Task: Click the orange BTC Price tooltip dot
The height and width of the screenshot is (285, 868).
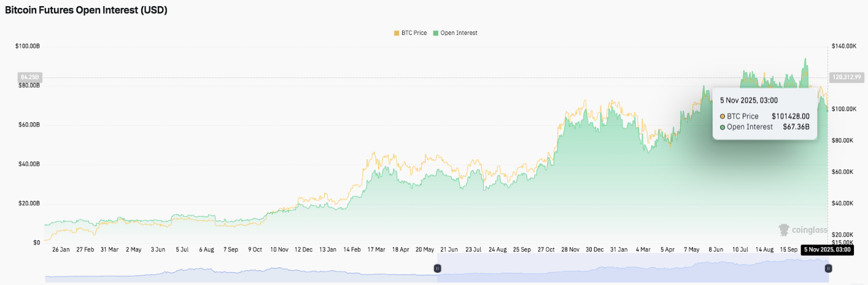Action: [723, 116]
